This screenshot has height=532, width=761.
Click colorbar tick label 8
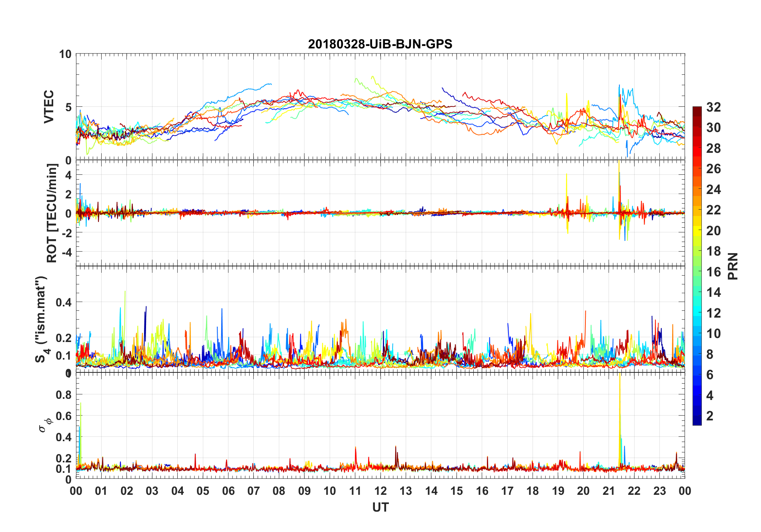(710, 354)
